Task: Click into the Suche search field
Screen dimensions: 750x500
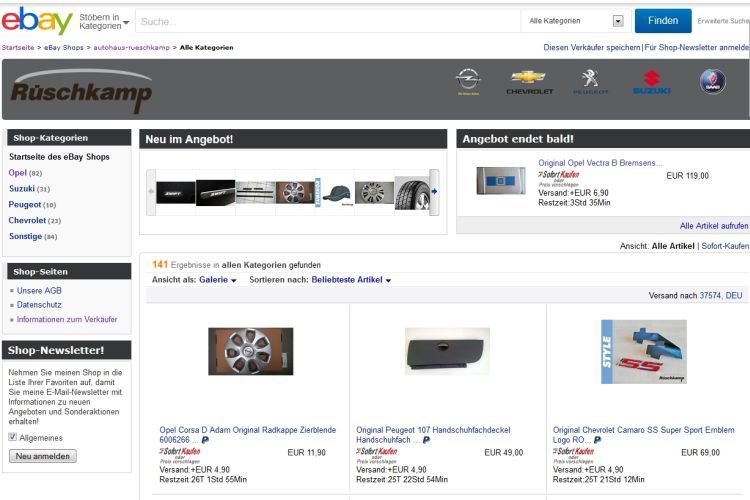Action: 328,22
